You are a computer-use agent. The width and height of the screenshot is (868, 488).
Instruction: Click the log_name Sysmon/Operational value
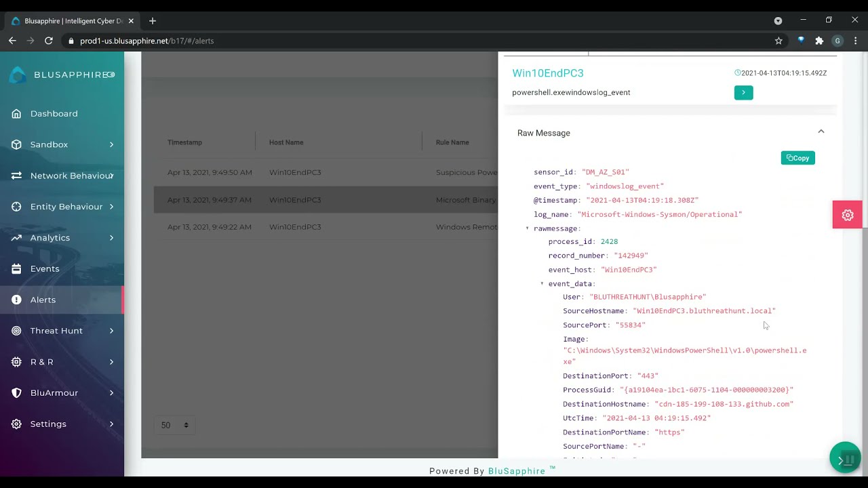(660, 214)
